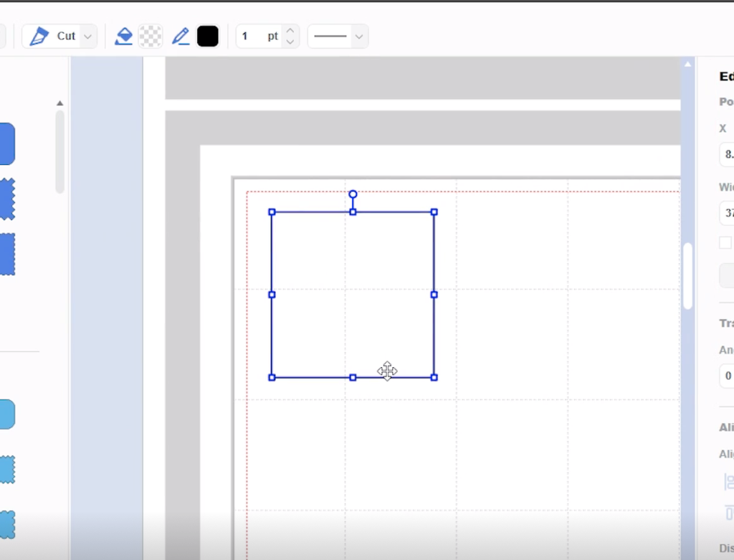This screenshot has height=560, width=734.
Task: Select the Cut blade tool icon
Action: 39,35
